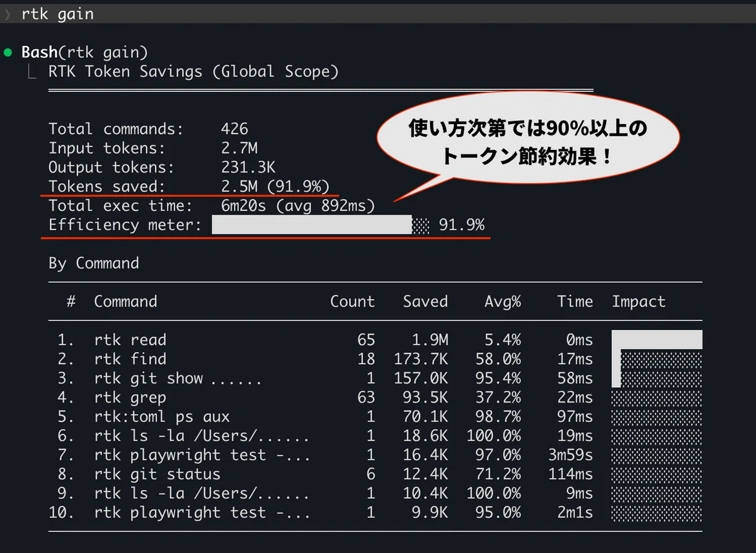Click the 'rtk grep' command row
This screenshot has height=553, width=756.
point(375,397)
